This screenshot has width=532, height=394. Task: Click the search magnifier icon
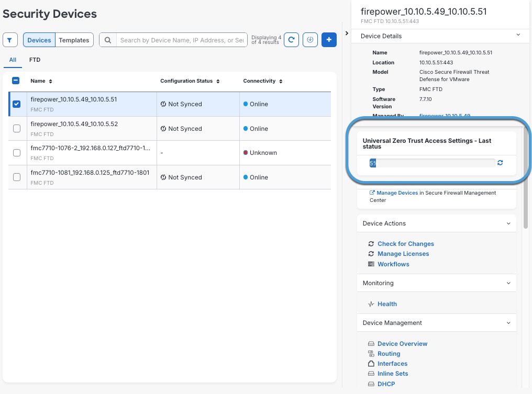point(108,40)
